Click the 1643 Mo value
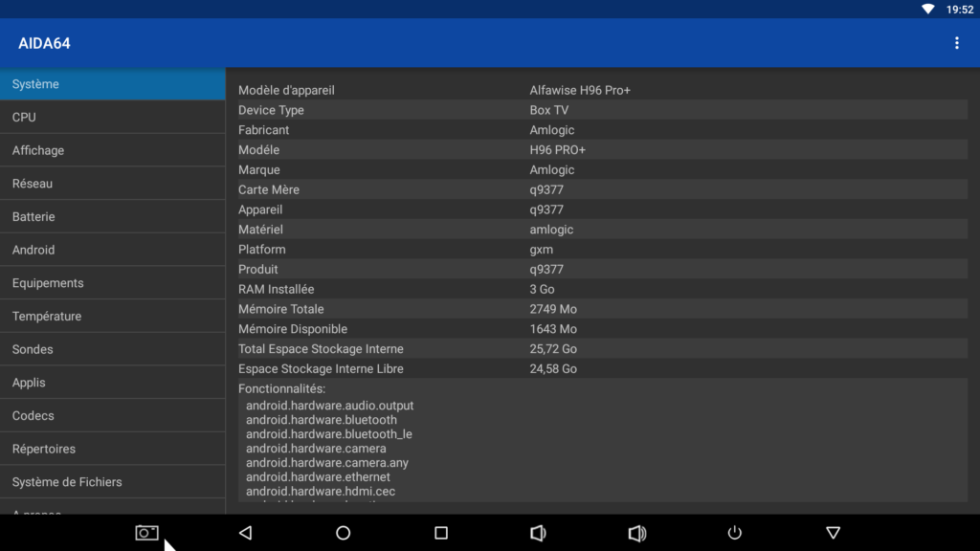 point(553,329)
